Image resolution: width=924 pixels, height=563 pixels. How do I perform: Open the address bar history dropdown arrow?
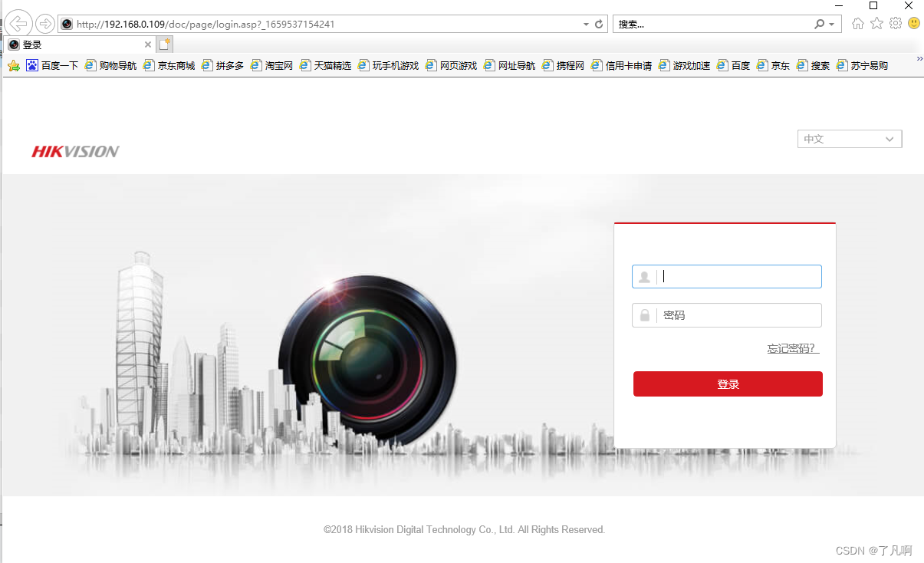[x=586, y=25]
